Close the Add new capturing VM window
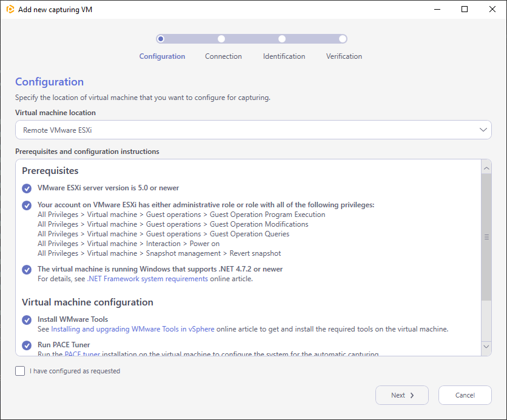Image resolution: width=507 pixels, height=420 pixels. click(x=492, y=9)
